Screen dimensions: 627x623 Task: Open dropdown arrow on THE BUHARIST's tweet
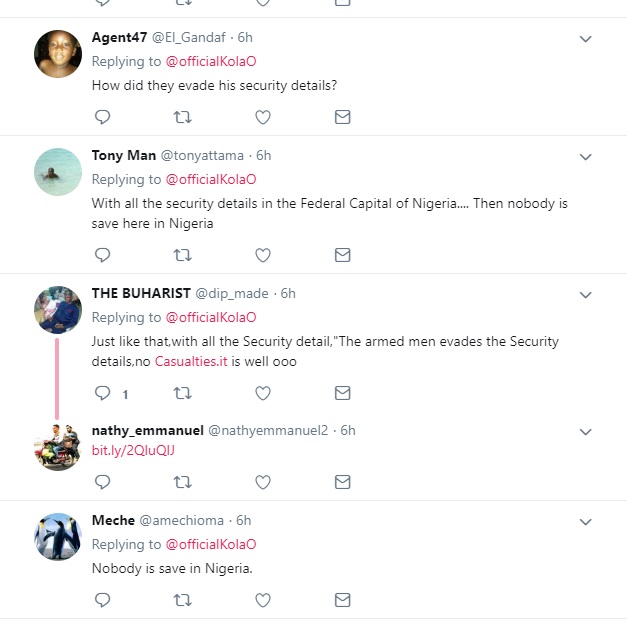pyautogui.click(x=586, y=295)
